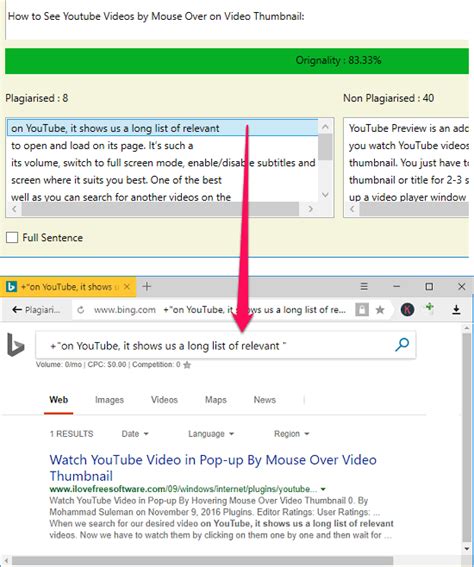Enable the Full Sentence checkbox
The image size is (474, 567).
[x=12, y=238]
